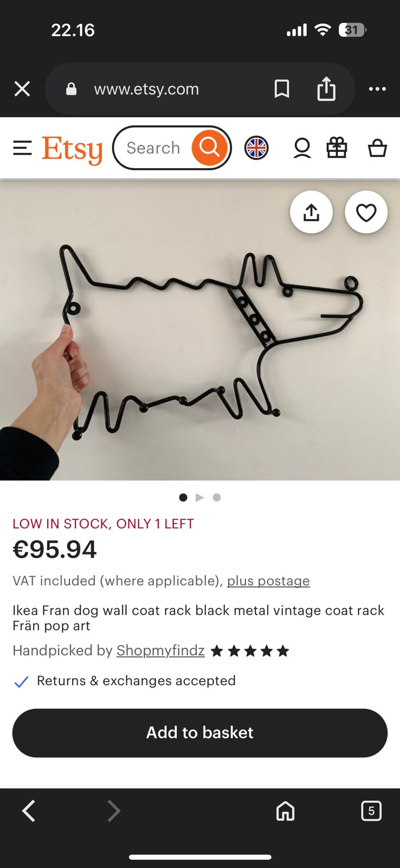This screenshot has height=868, width=400.
Task: Tap the browser share icon
Action: (326, 88)
